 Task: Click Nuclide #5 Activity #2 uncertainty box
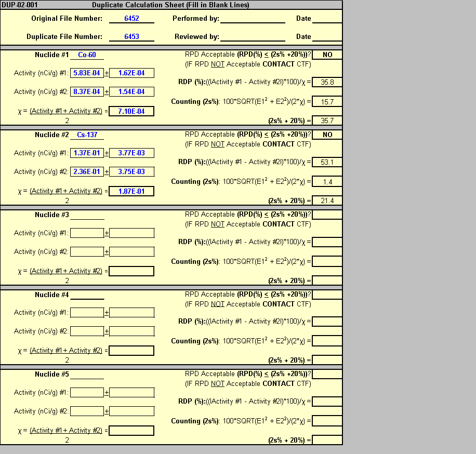pos(131,411)
